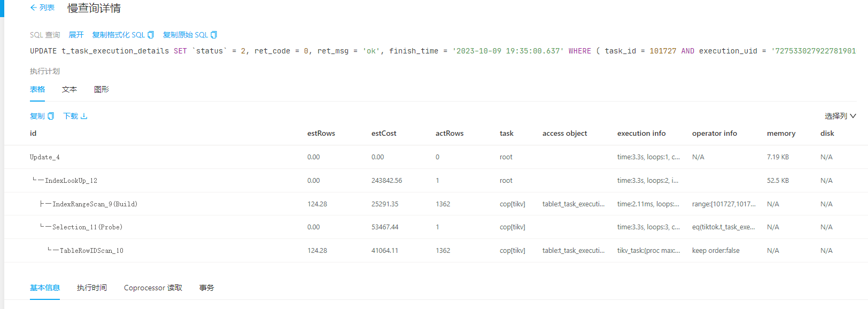Open the 选择列 column selector dropdown
868x309 pixels.
840,116
